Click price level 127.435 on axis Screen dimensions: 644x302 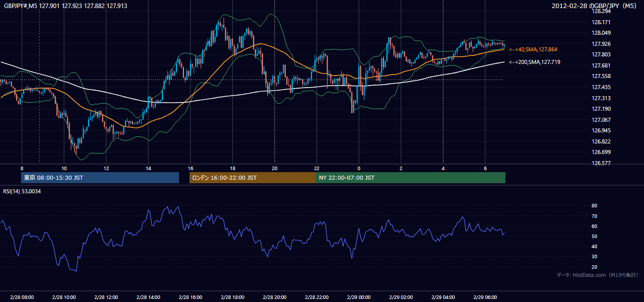pos(601,87)
